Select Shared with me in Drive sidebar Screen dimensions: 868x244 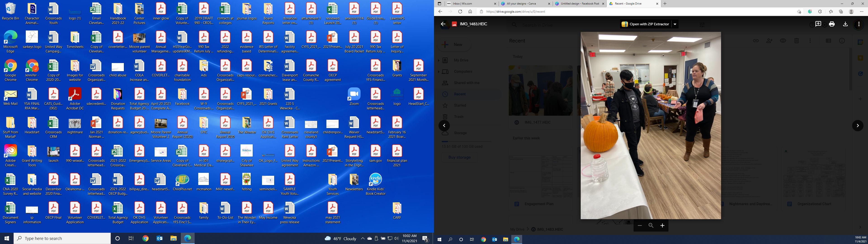tap(467, 83)
